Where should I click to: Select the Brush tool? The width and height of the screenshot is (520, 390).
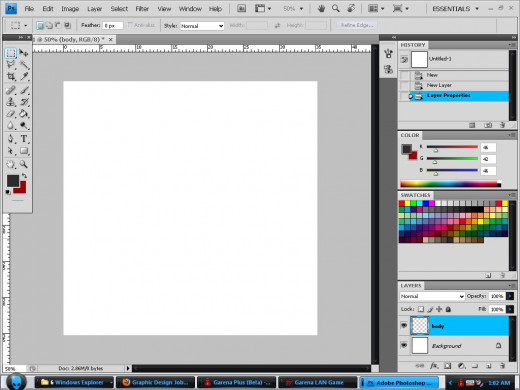click(24, 90)
